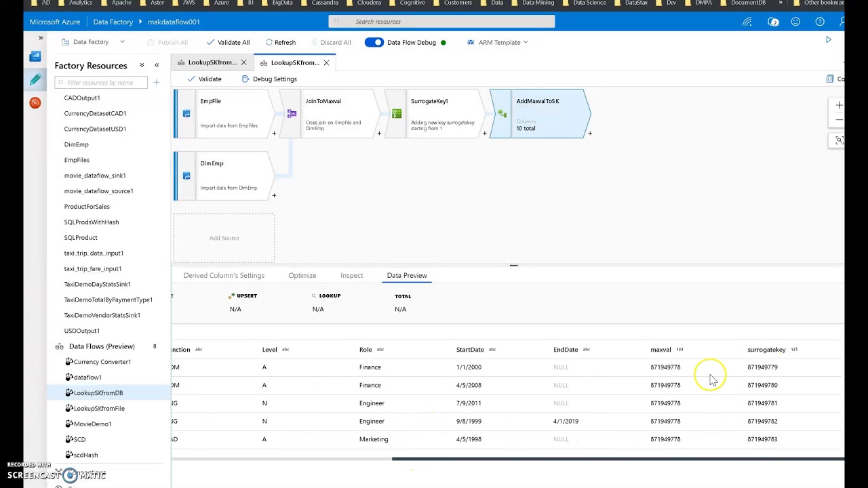
Task: Add transformation after JoinToMaxval with plus
Action: (379, 134)
